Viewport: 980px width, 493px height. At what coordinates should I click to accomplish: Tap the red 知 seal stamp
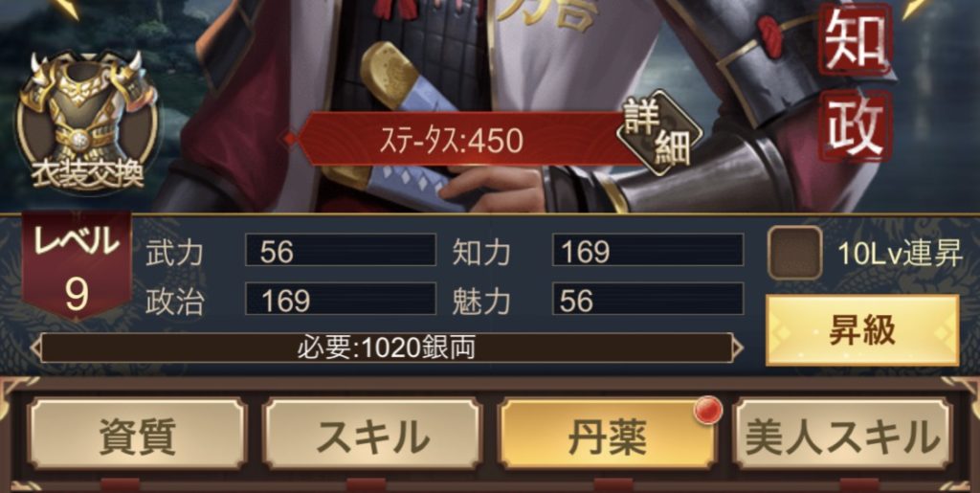[x=856, y=39]
